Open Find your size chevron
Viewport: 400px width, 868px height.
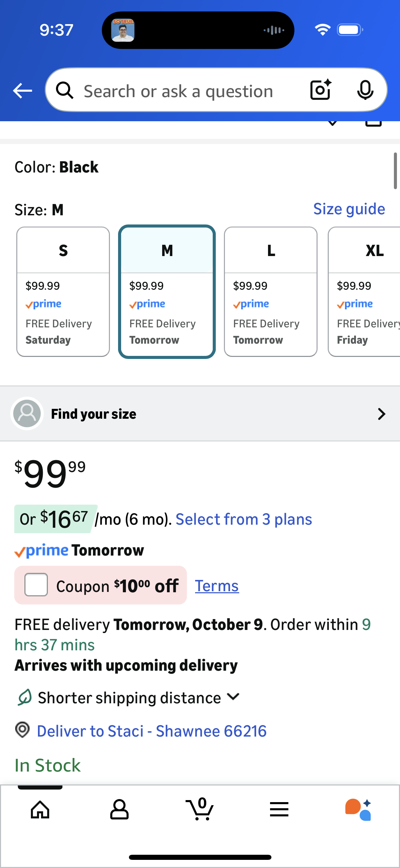[x=381, y=414]
